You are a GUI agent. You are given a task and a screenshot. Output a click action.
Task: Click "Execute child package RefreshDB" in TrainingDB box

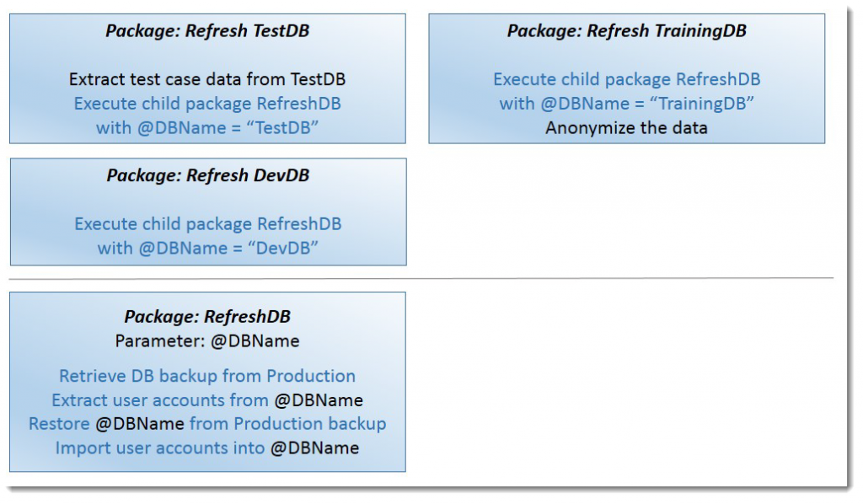(x=626, y=79)
